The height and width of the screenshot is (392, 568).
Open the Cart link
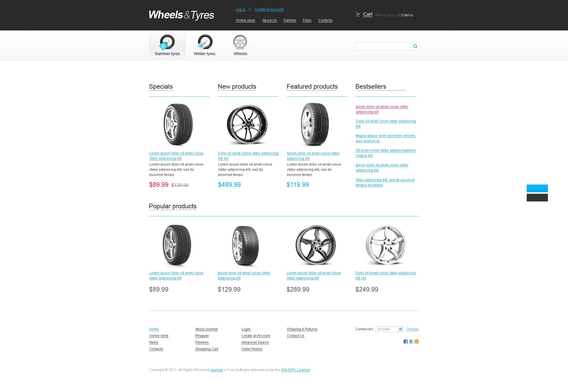pos(368,14)
